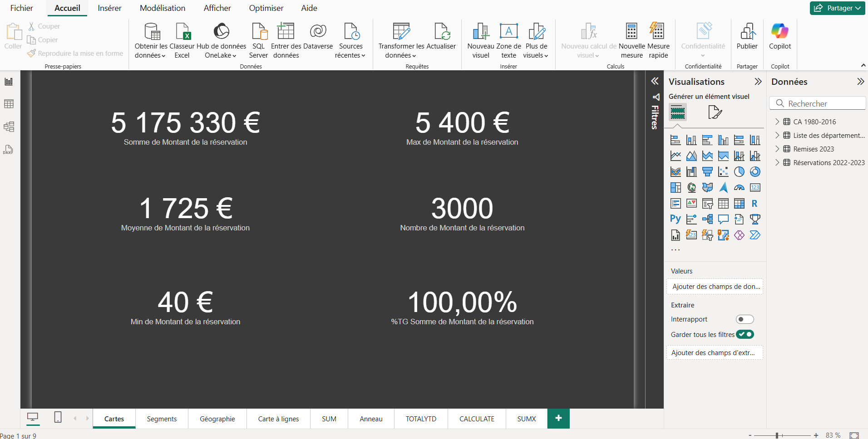868x439 pixels.
Task: Toggle Garder tous les filtres switch
Action: [745, 334]
